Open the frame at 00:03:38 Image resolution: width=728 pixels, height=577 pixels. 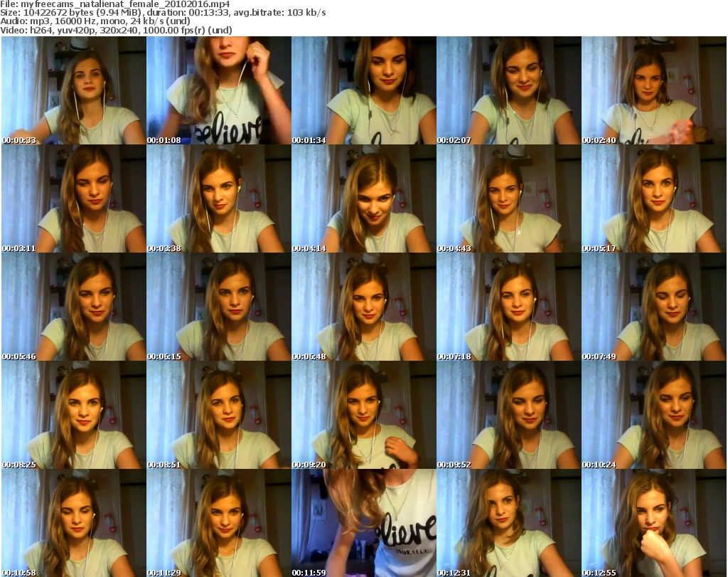tap(219, 198)
